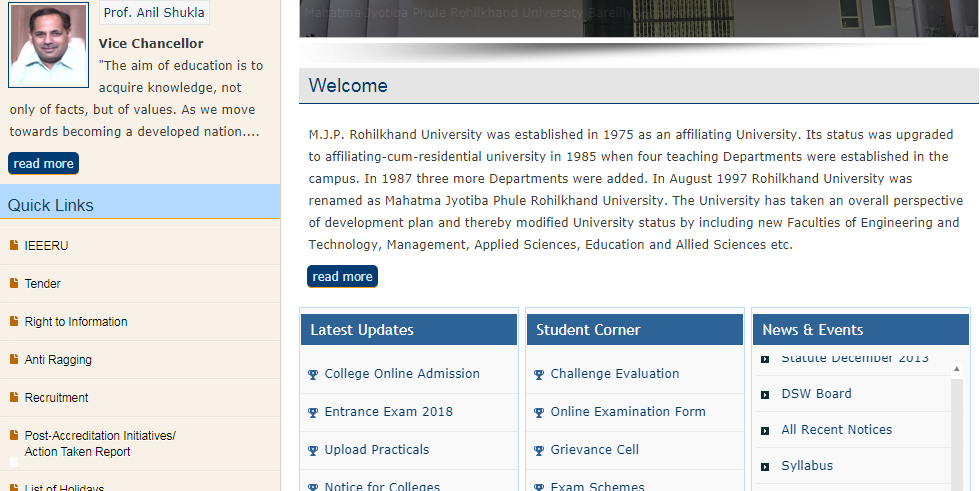The width and height of the screenshot is (980, 491).
Task: Click the arrow bullet beside All Recent Notices
Action: coord(765,431)
